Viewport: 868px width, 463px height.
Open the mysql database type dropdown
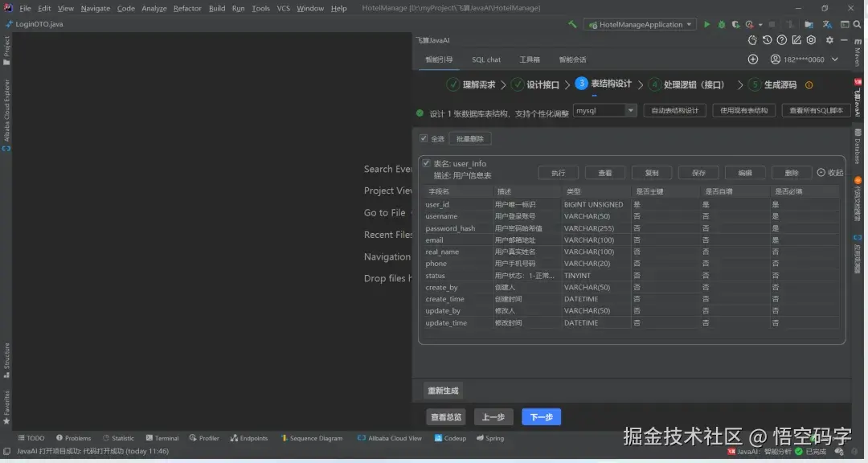pyautogui.click(x=604, y=110)
